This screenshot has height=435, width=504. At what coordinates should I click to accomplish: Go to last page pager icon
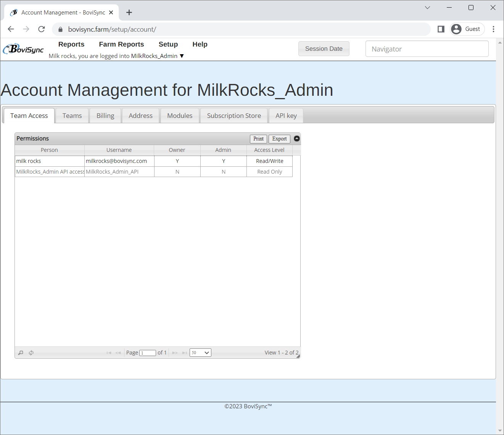pyautogui.click(x=184, y=353)
